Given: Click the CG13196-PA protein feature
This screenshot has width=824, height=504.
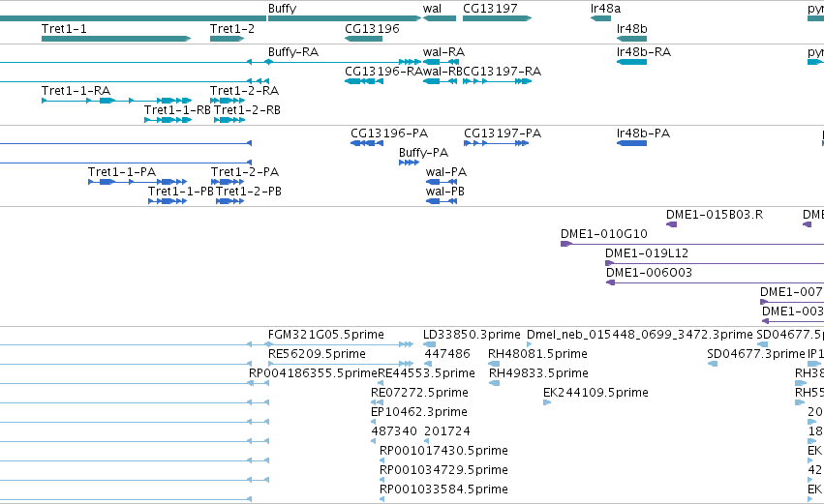Looking at the screenshot, I should point(367,143).
